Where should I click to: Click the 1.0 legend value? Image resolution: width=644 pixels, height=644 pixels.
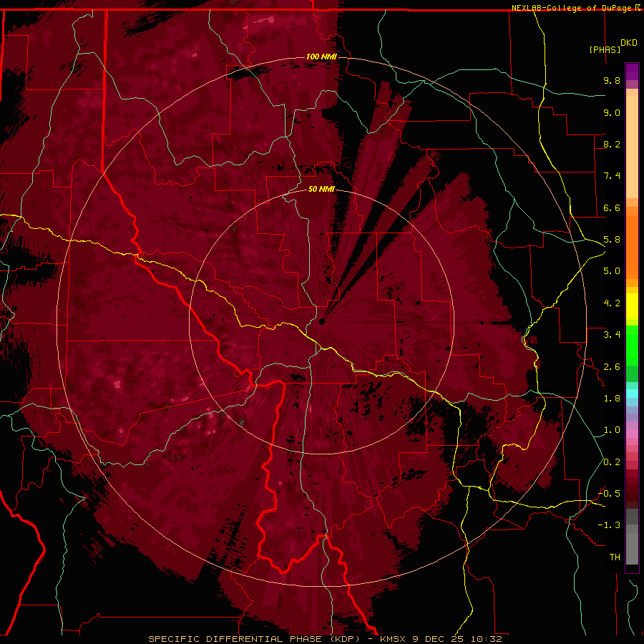(612, 430)
